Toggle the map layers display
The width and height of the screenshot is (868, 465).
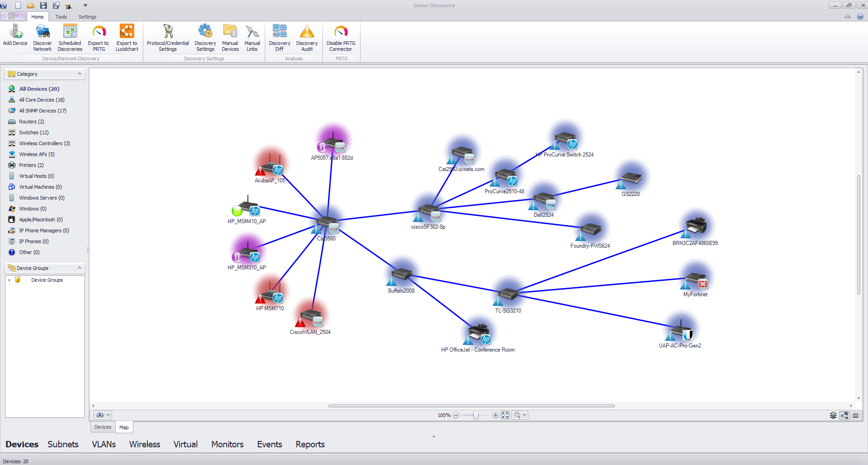[833, 415]
